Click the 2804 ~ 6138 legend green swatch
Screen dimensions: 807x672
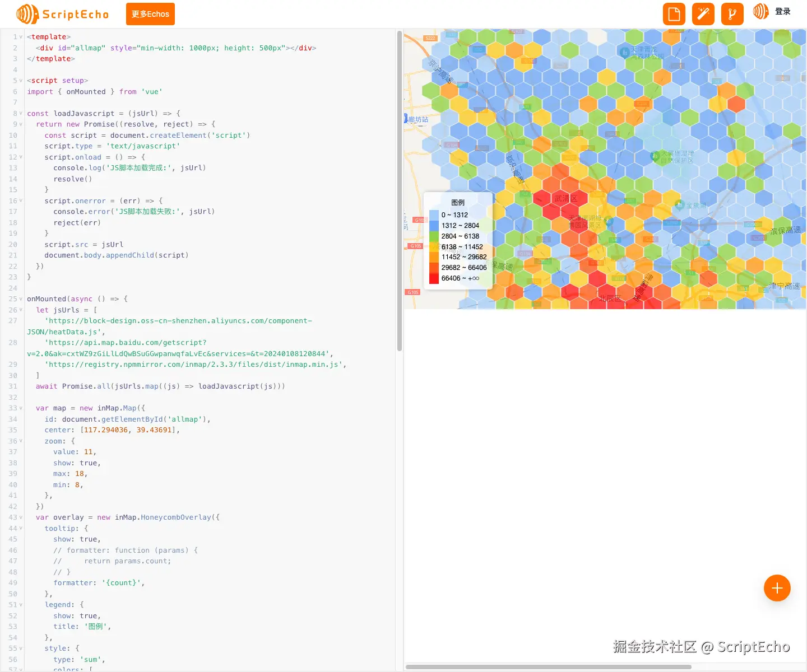434,236
